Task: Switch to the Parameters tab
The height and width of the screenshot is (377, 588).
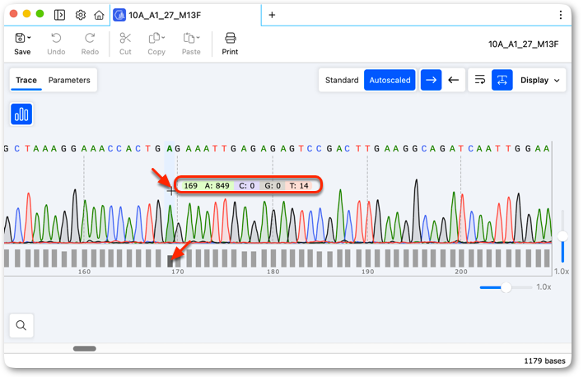Action: click(69, 80)
